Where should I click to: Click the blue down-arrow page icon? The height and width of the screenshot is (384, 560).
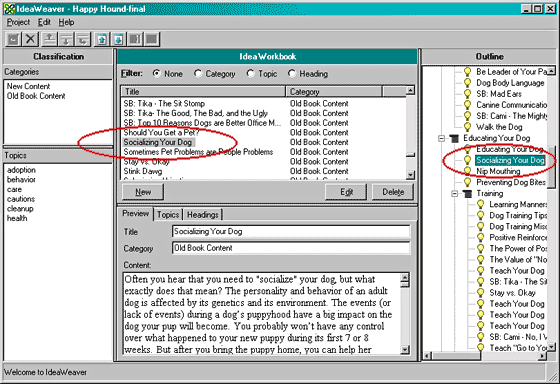119,39
